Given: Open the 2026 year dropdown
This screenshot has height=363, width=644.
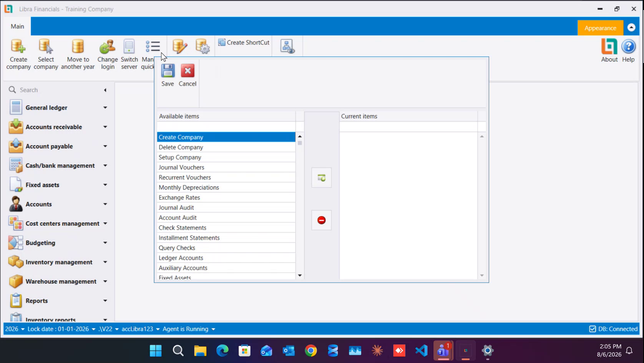Looking at the screenshot, I should (15, 329).
